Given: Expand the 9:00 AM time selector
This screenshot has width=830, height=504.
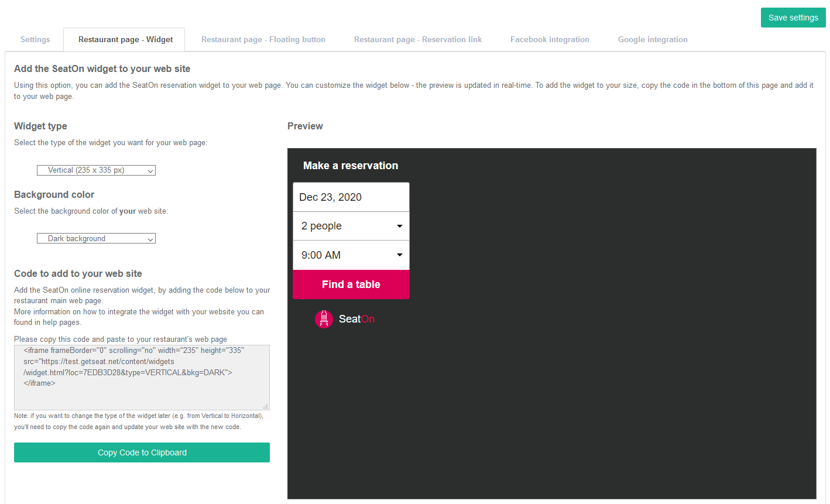Looking at the screenshot, I should point(351,255).
